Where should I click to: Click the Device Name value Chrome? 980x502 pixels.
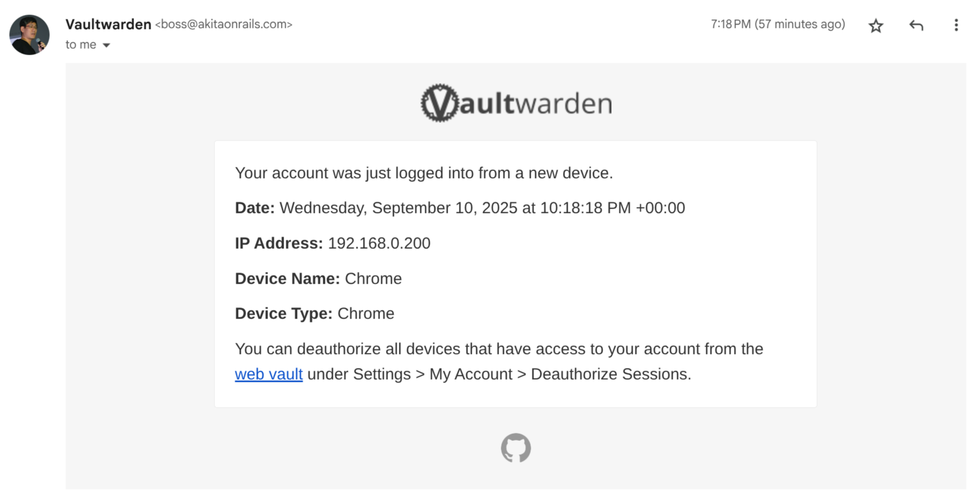pyautogui.click(x=373, y=278)
